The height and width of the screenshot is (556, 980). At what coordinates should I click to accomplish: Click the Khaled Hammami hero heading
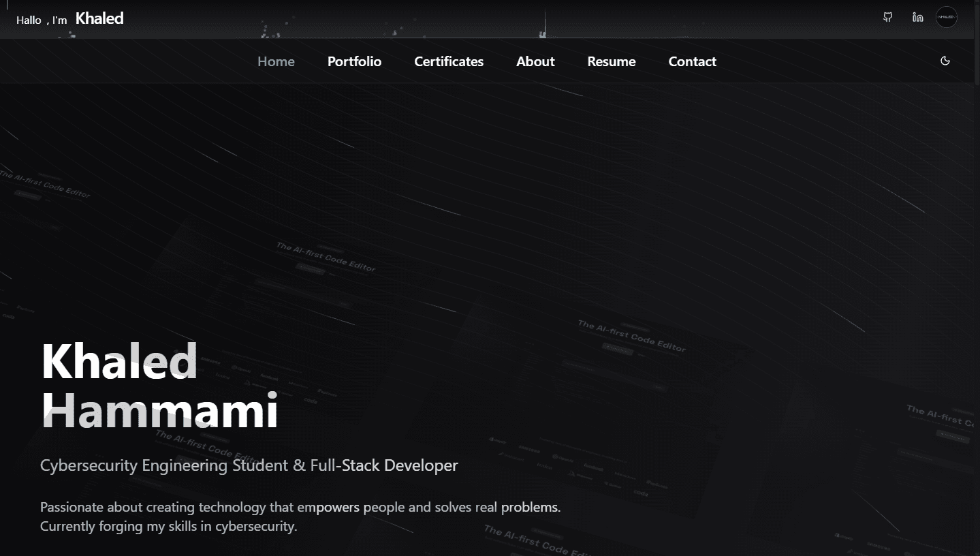click(160, 385)
